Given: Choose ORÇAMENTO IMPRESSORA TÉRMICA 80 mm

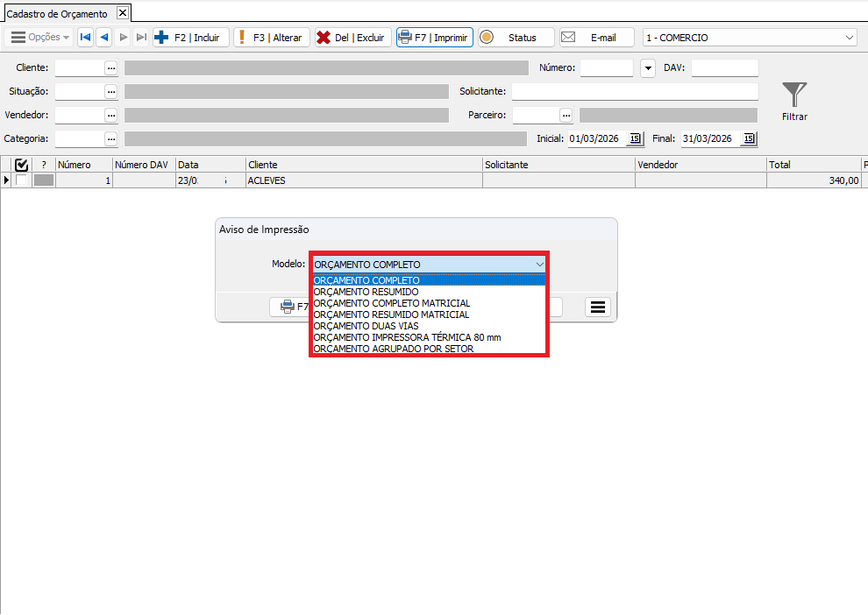Looking at the screenshot, I should click(407, 337).
